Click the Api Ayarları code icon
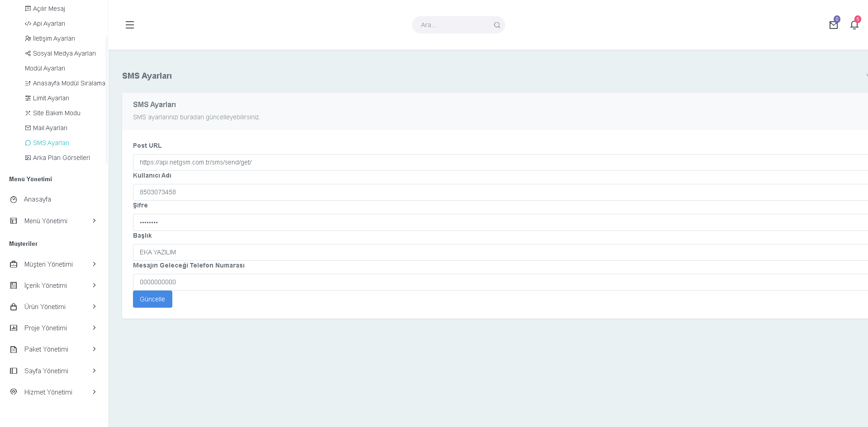The width and height of the screenshot is (868, 427). click(x=28, y=23)
